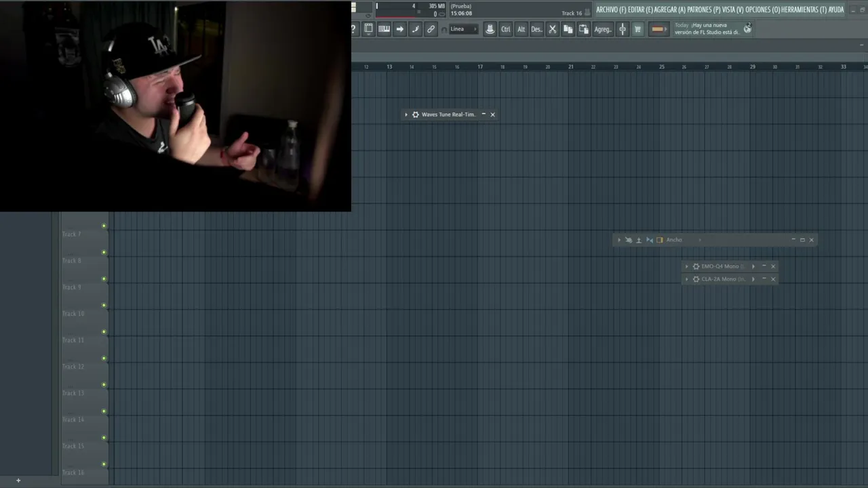This screenshot has height=488, width=868.
Task: Click the upload-style icon in Ancho window
Action: pos(639,240)
